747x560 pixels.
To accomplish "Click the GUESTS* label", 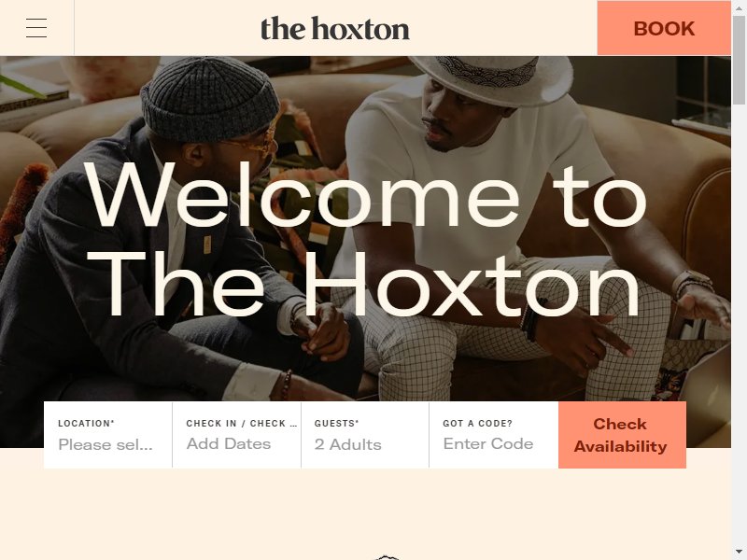I will point(336,424).
